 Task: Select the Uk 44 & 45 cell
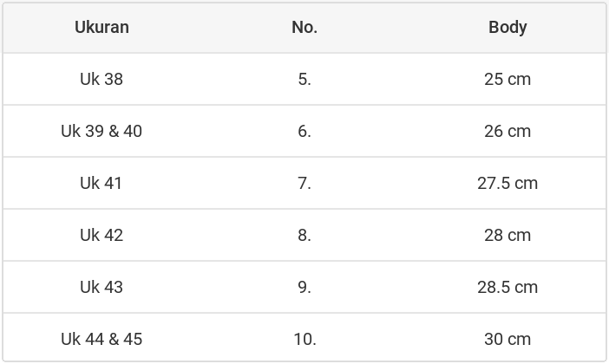(x=101, y=339)
